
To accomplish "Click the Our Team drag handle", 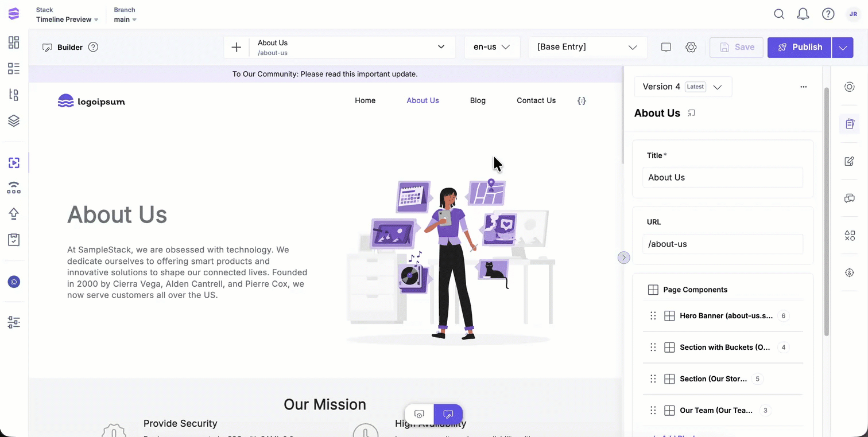I will pyautogui.click(x=653, y=410).
